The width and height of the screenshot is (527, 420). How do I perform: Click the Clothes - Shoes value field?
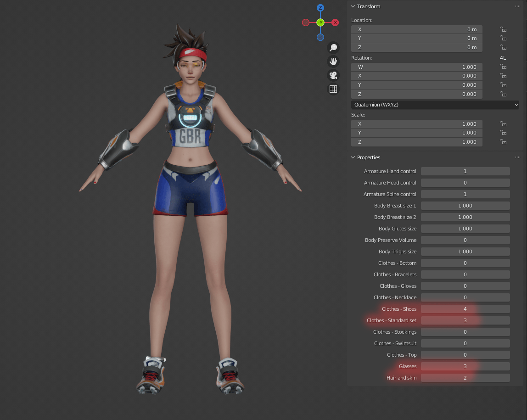point(465,309)
